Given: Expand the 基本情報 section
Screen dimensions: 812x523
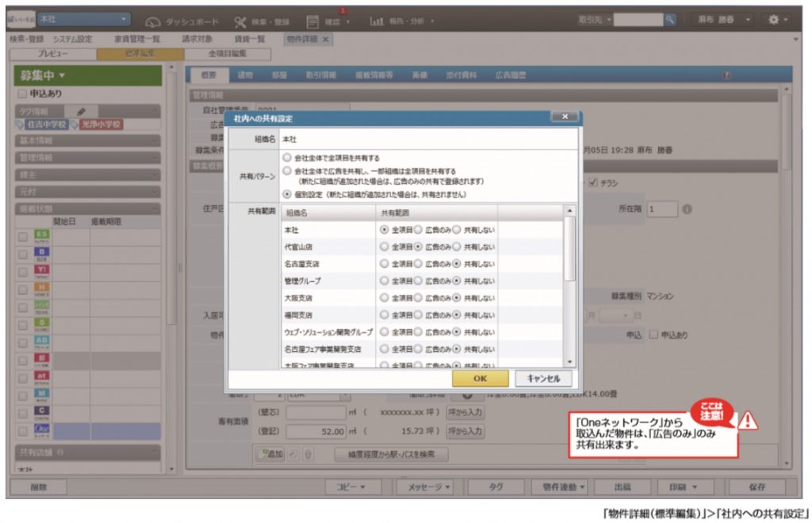Looking at the screenshot, I should 87,141.
